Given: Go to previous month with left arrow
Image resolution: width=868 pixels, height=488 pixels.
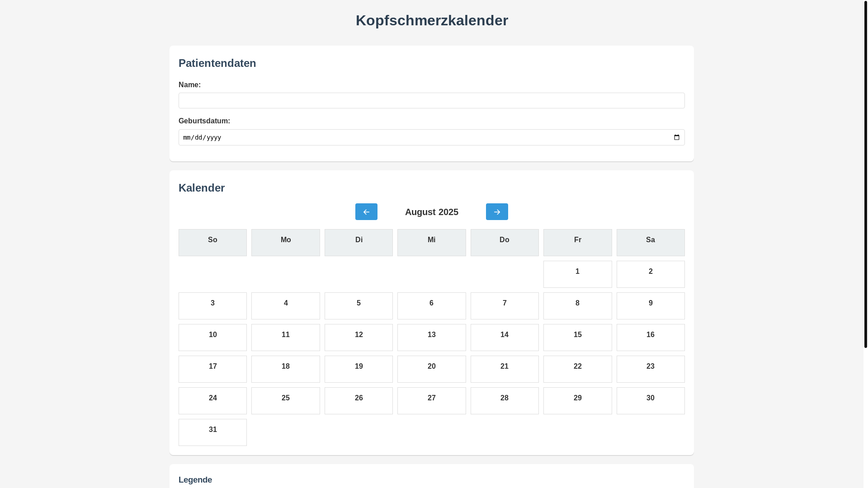Looking at the screenshot, I should pos(366,212).
